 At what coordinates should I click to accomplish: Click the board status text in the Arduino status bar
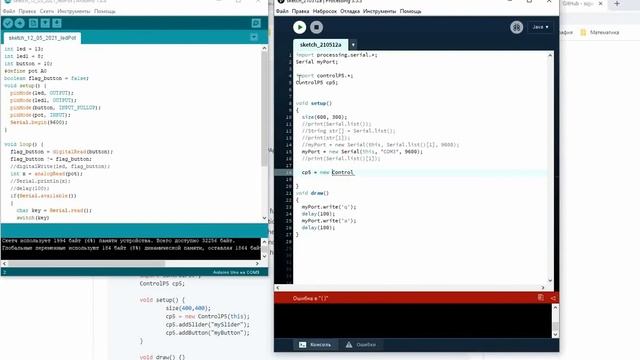(236, 272)
